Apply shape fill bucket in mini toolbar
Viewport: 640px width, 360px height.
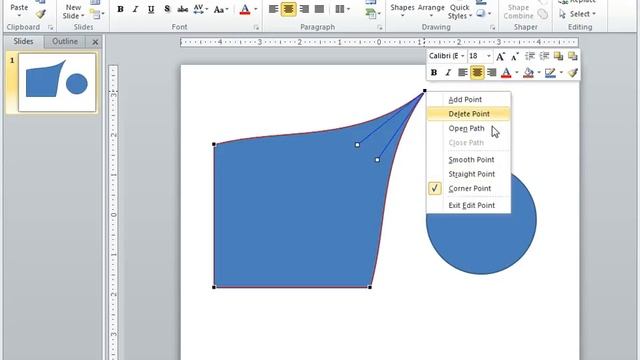tap(529, 73)
